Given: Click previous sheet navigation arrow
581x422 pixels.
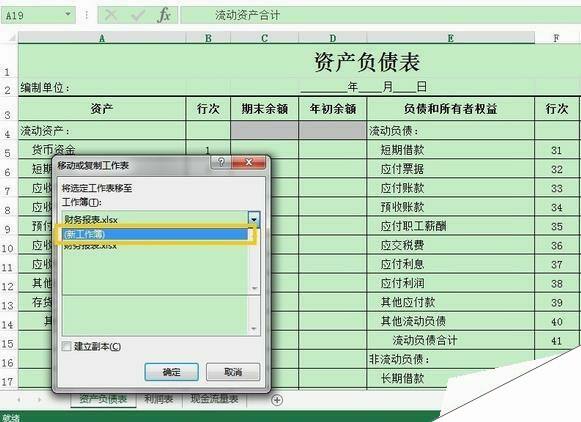Looking at the screenshot, I should tap(19, 400).
